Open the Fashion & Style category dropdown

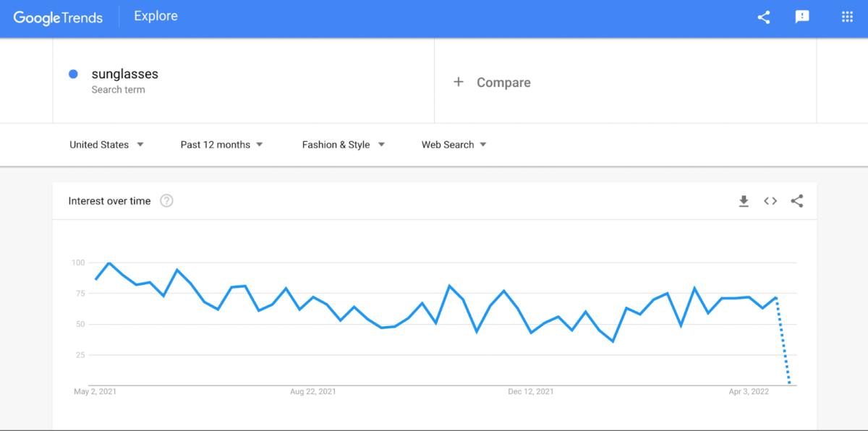[343, 145]
